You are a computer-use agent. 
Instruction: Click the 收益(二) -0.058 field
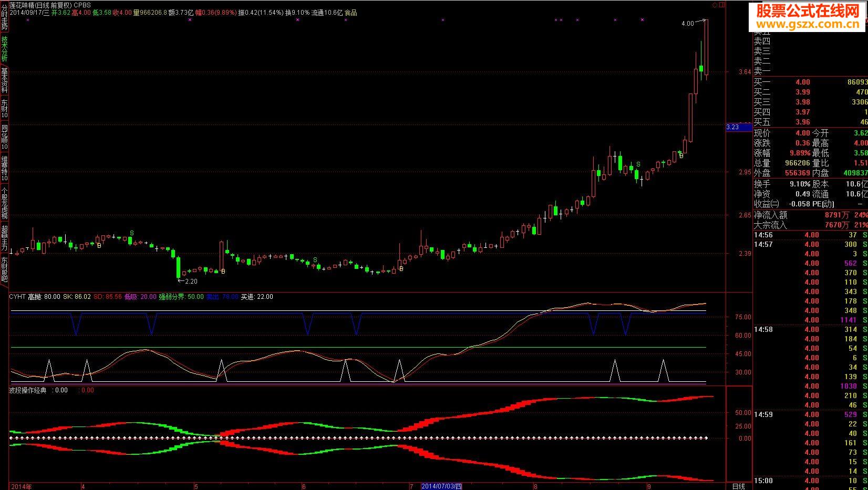(782, 204)
